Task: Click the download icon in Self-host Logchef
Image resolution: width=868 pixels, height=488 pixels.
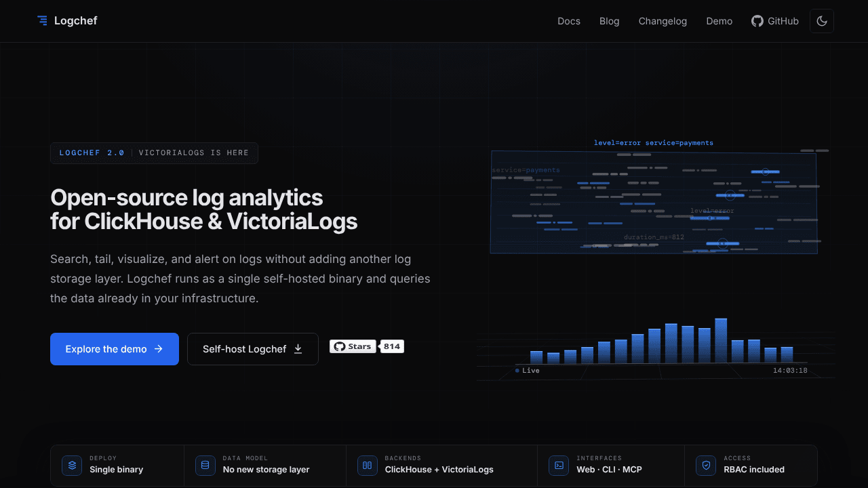Action: tap(298, 349)
